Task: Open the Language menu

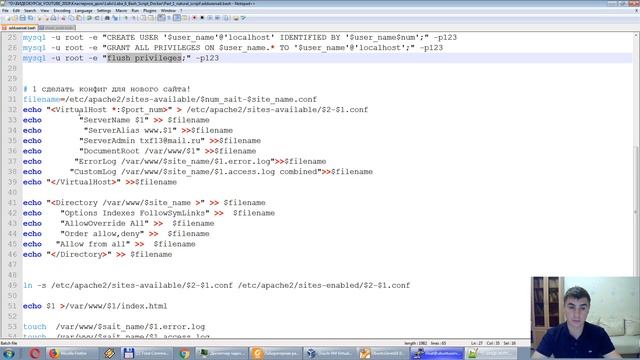Action: tap(83, 11)
